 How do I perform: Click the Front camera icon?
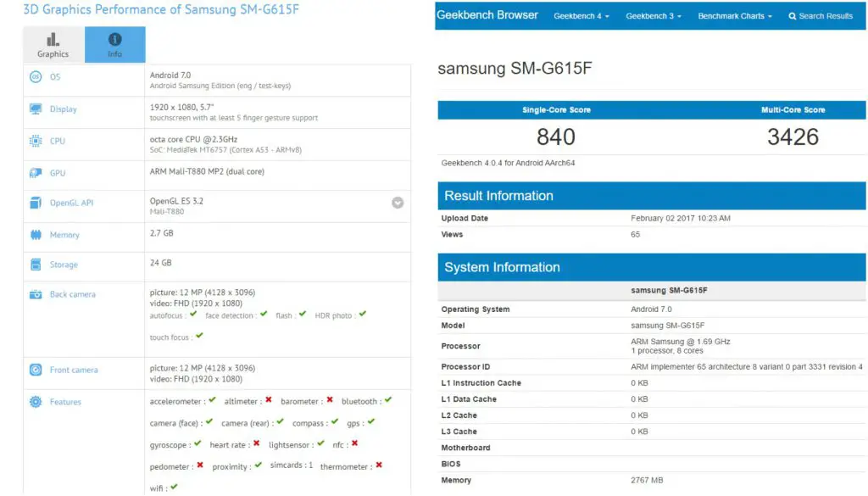[36, 370]
